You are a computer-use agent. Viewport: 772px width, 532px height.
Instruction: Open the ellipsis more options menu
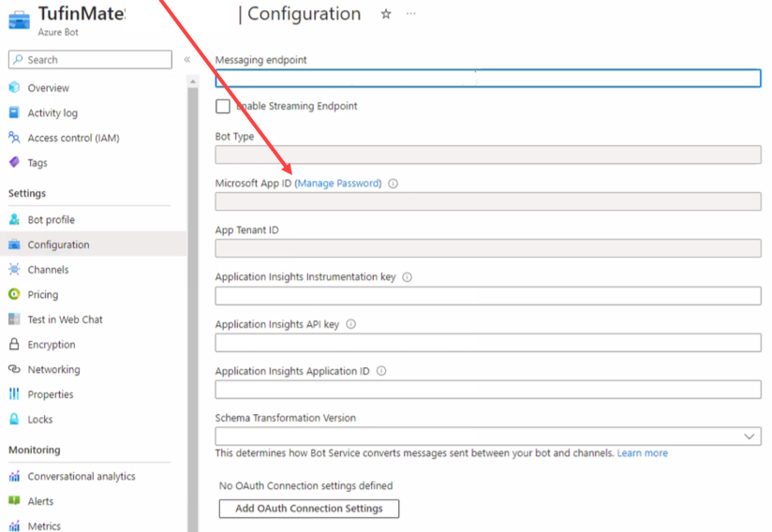pos(410,14)
